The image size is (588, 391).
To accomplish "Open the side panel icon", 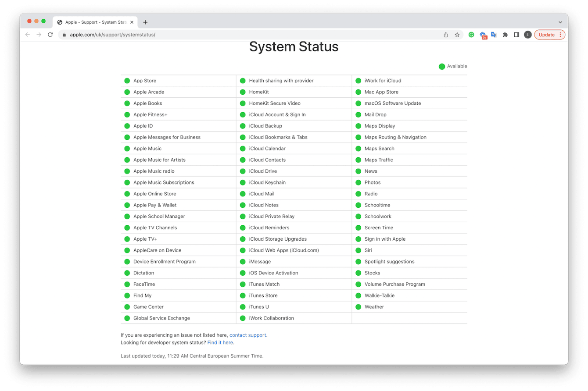I will (516, 34).
